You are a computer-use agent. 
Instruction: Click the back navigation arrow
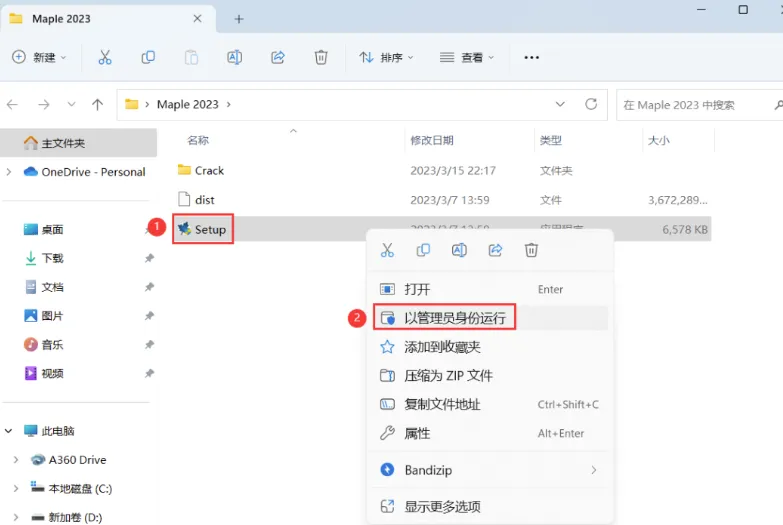point(12,104)
